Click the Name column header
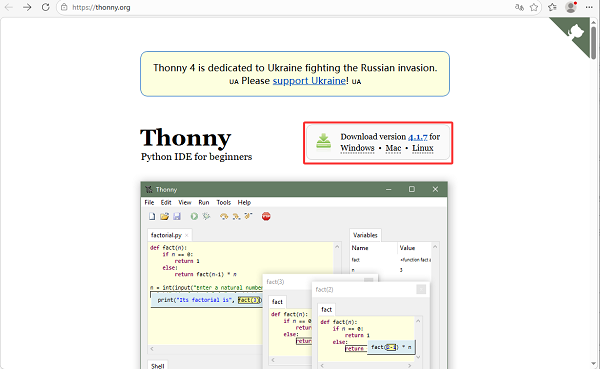 click(x=360, y=248)
